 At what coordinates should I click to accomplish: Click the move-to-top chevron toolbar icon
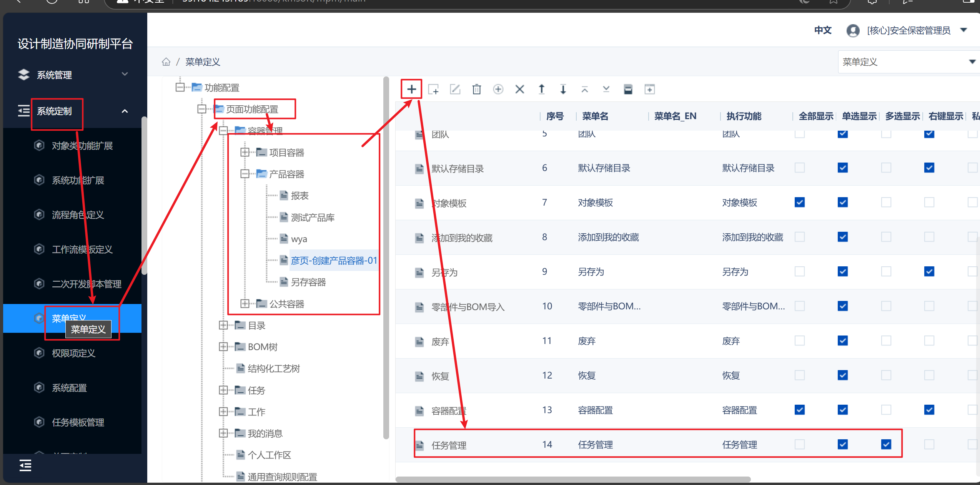584,90
